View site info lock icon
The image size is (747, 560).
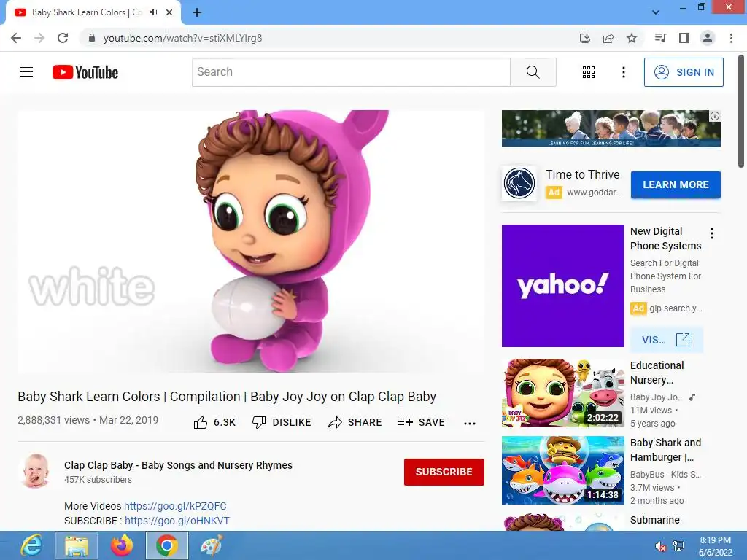92,38
